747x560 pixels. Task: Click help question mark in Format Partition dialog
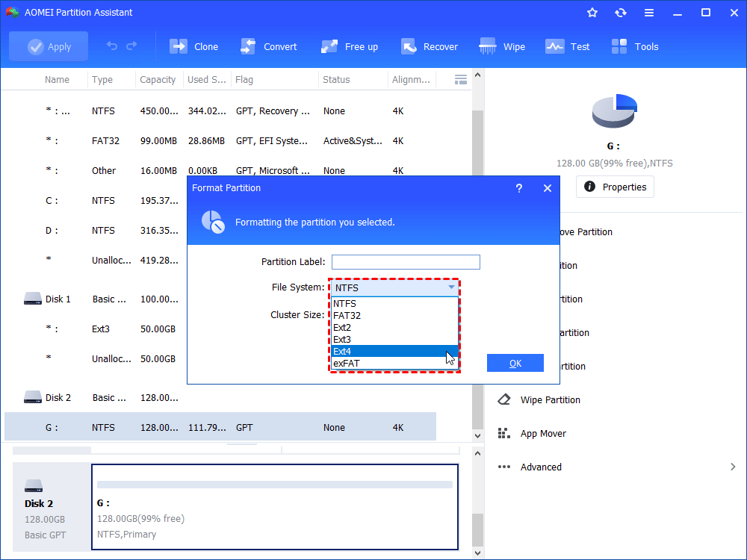point(519,188)
